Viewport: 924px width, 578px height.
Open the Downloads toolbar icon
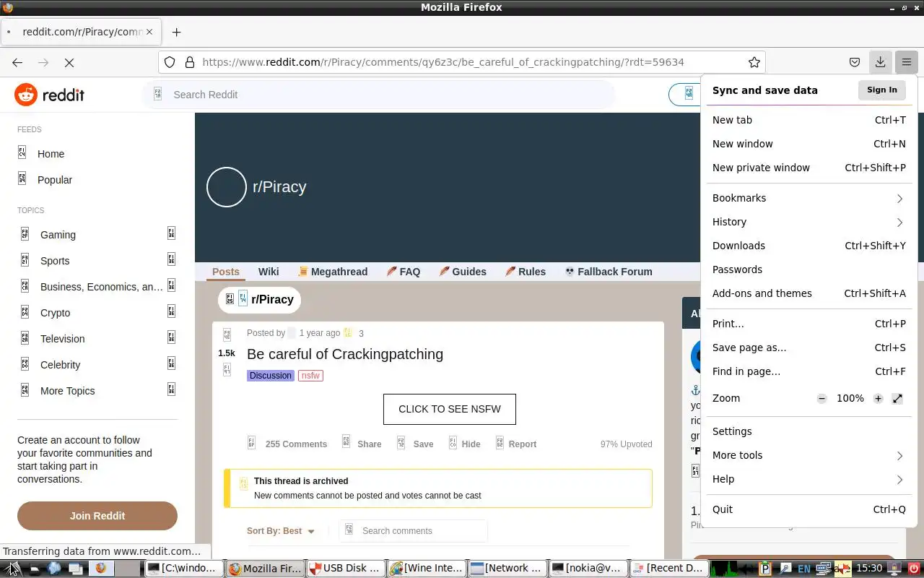(880, 62)
